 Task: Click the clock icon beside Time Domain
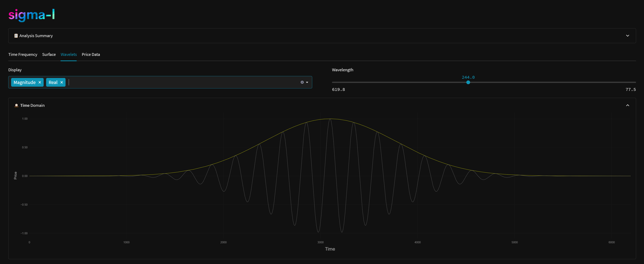pyautogui.click(x=16, y=105)
